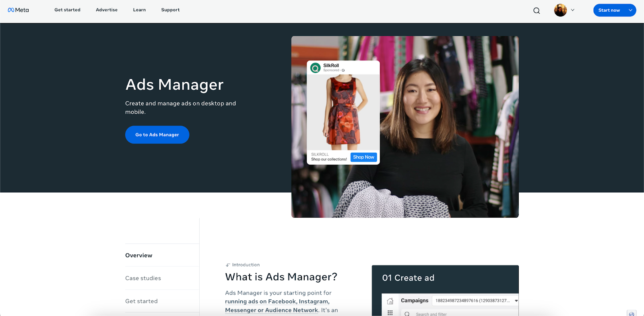Open the search magnifier icon in header
This screenshot has height=316, width=644.
click(537, 10)
